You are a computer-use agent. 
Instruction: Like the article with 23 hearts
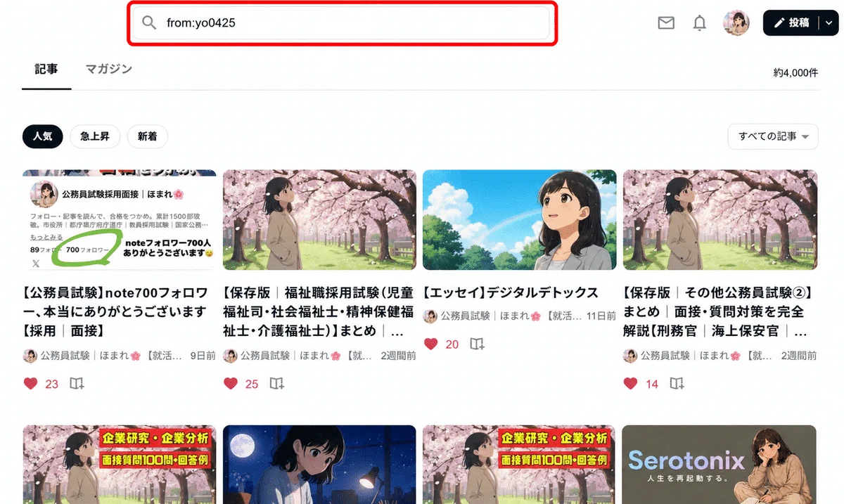[30, 384]
